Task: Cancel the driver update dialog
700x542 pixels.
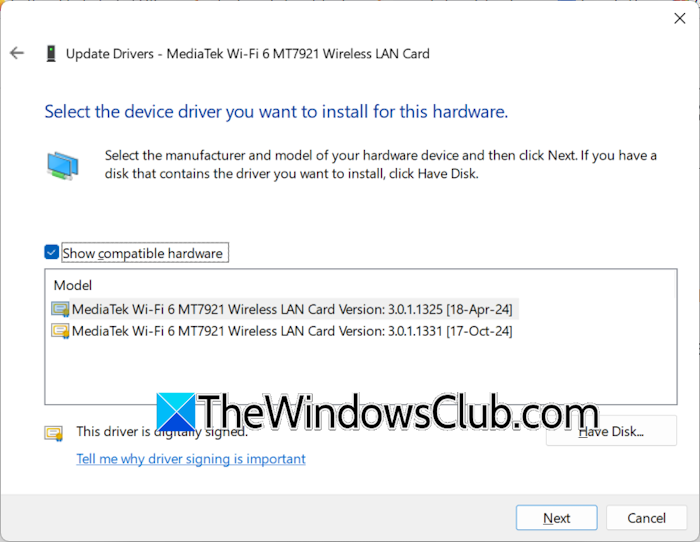Action: (x=646, y=518)
